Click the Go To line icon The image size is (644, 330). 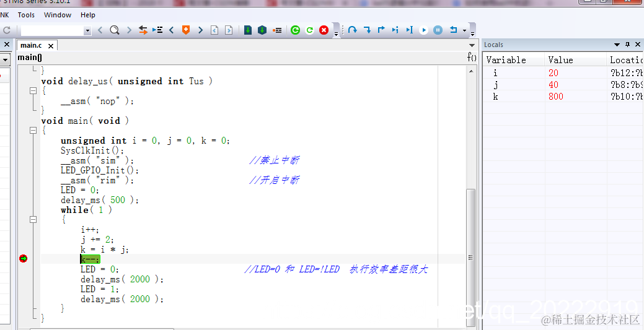(x=157, y=30)
